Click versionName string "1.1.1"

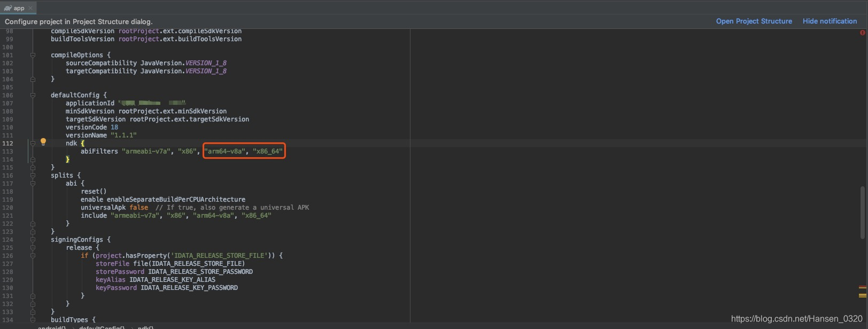click(123, 135)
